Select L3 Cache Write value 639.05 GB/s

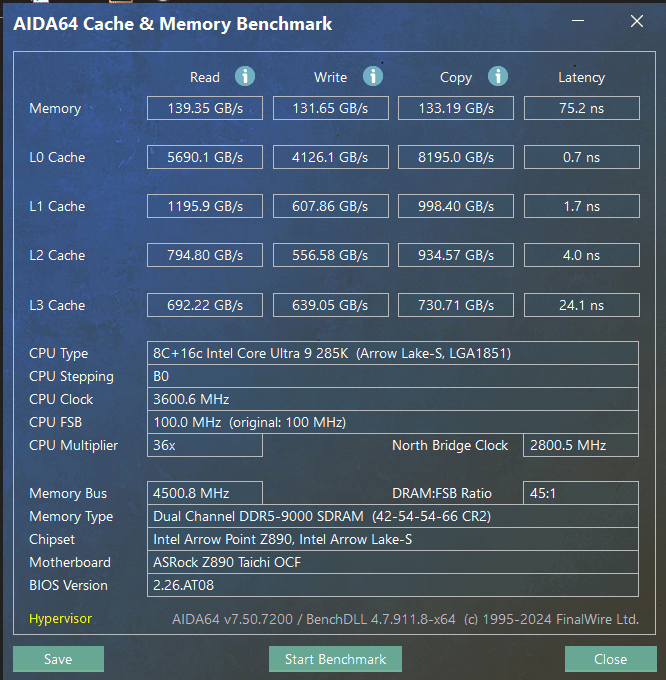pos(330,305)
